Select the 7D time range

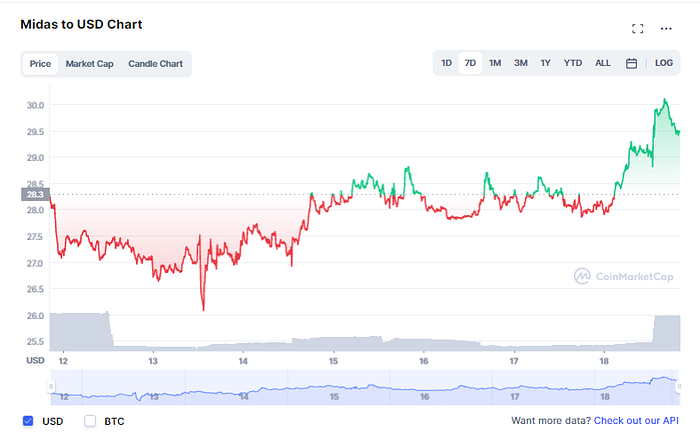[x=470, y=63]
